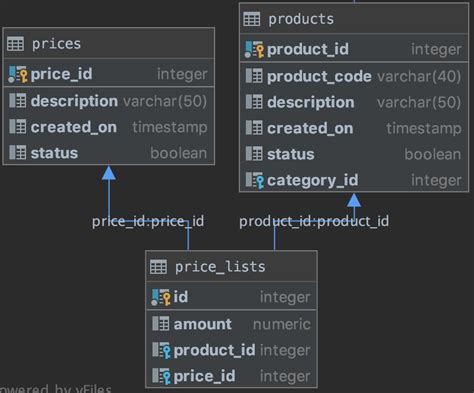Click the boolean type in the prices table
The width and height of the screenshot is (474, 393).
pyautogui.click(x=179, y=153)
